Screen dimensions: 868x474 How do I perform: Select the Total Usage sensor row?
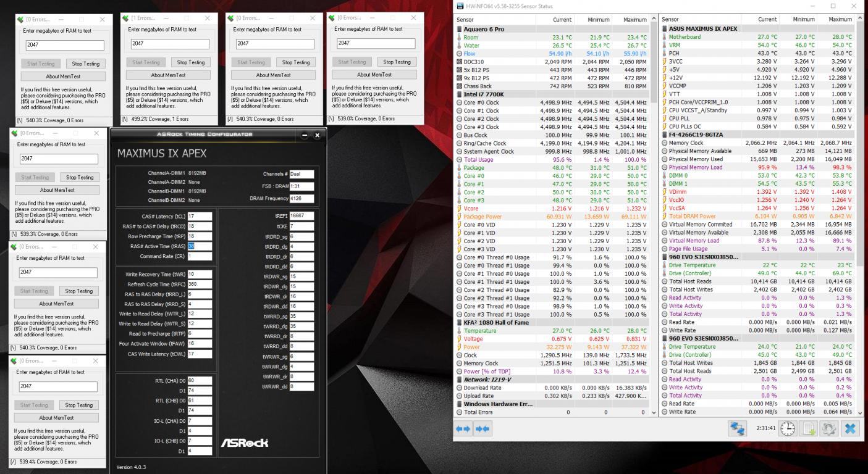click(x=552, y=159)
